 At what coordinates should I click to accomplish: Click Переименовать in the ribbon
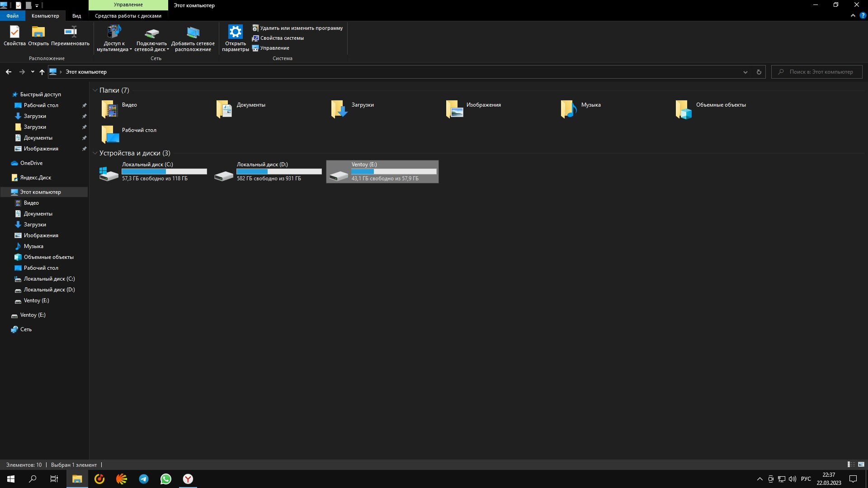tap(70, 36)
